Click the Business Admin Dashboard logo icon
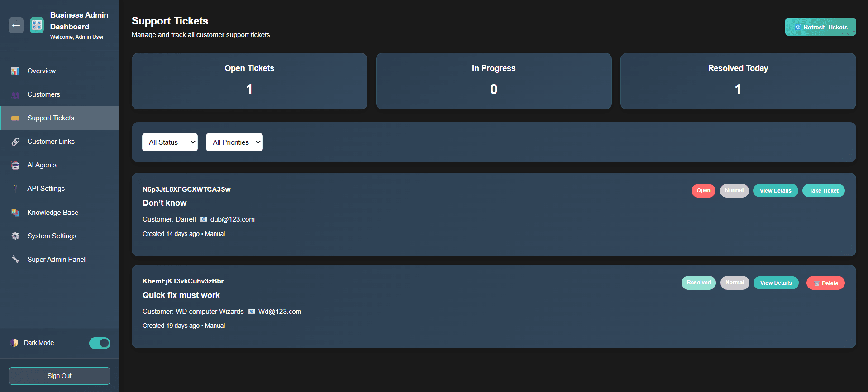Viewport: 868px width, 392px height. point(37,25)
